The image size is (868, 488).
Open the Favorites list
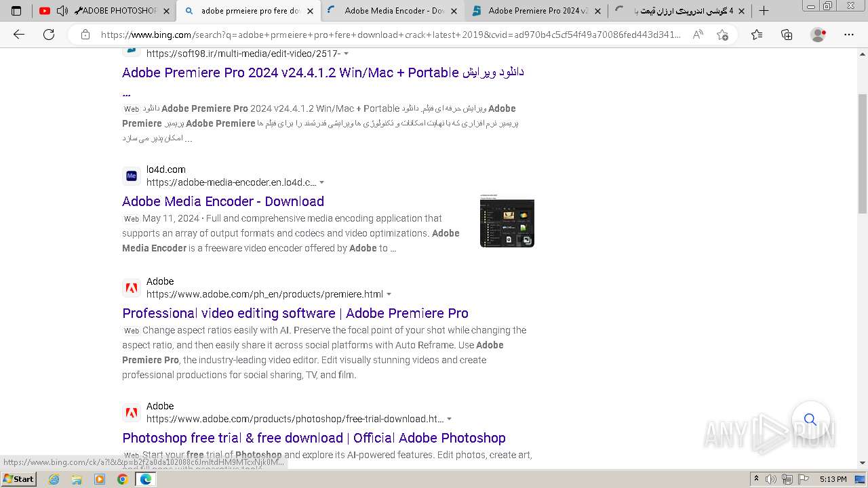coord(757,35)
